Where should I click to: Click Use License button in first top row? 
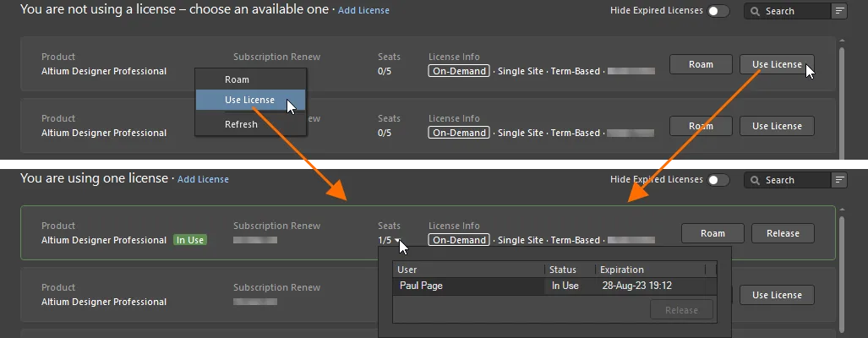click(777, 64)
